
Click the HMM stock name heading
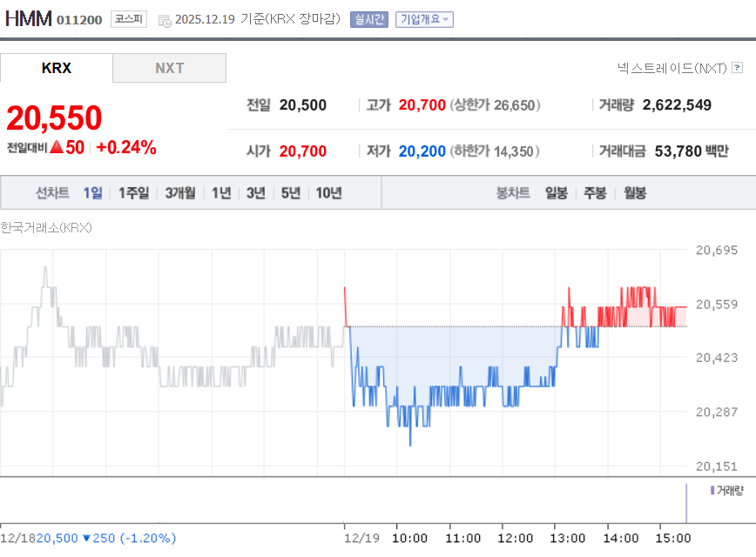29,19
